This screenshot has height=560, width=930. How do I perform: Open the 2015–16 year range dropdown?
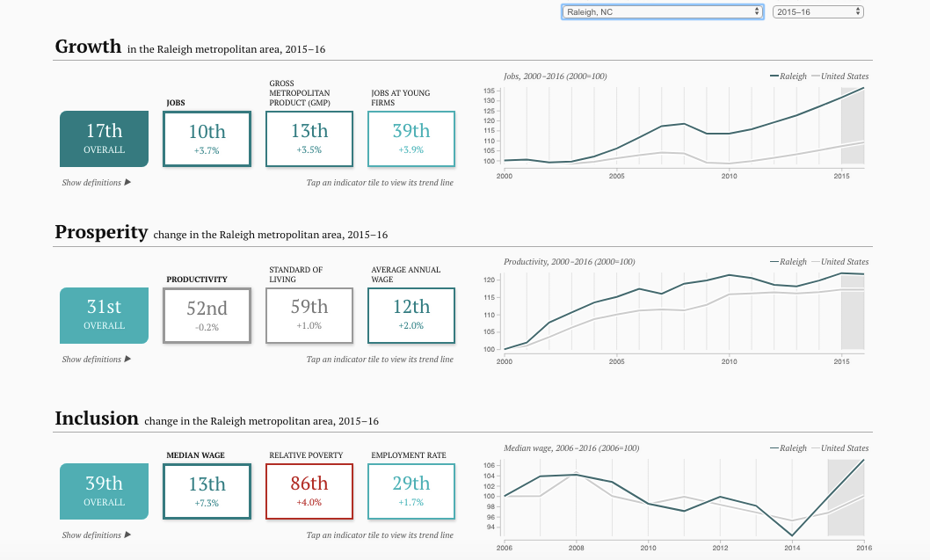(x=817, y=11)
